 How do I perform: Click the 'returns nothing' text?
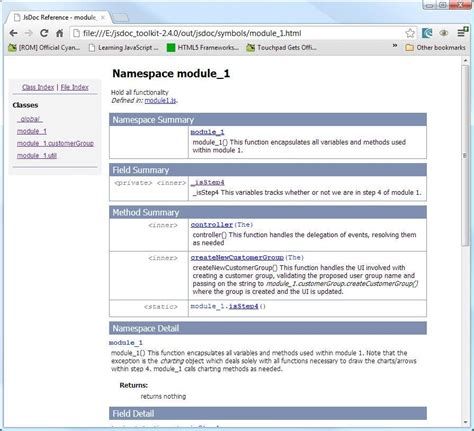163,396
